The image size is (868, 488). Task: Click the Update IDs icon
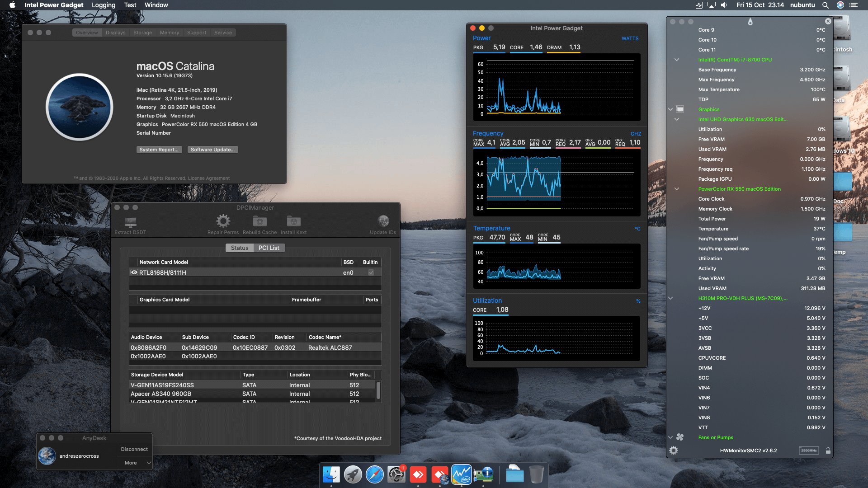click(383, 221)
